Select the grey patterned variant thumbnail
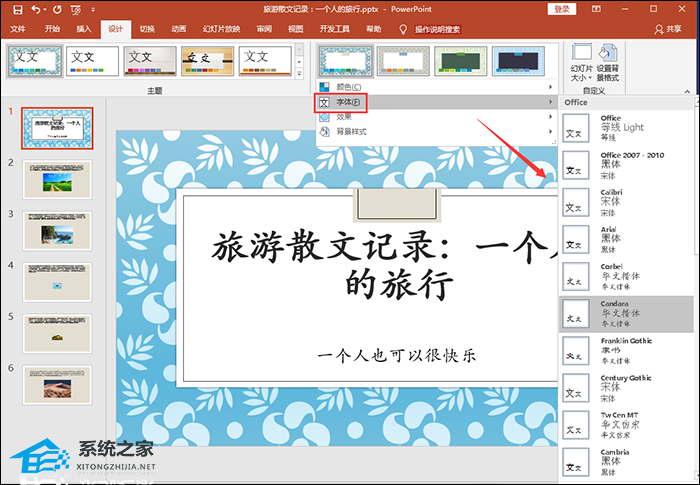 [x=403, y=61]
